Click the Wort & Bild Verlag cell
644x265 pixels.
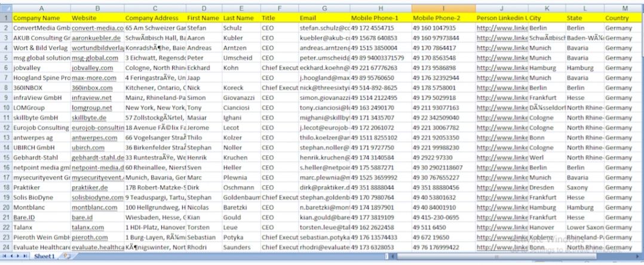41,48
